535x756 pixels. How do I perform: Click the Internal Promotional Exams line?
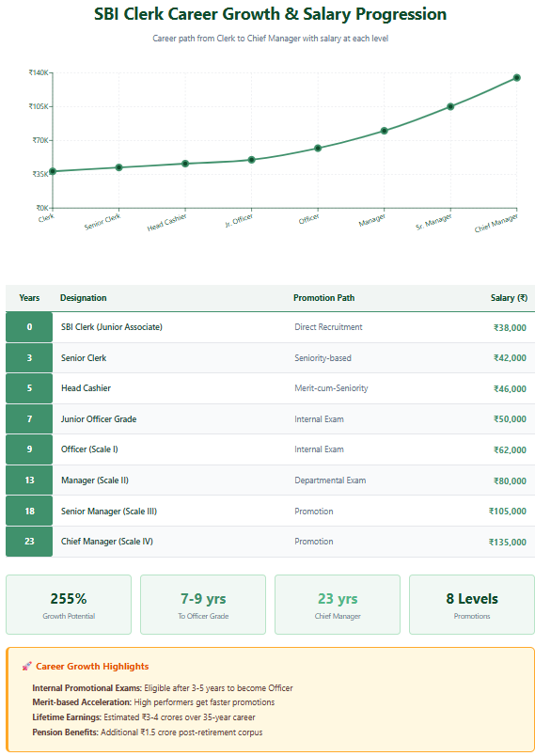point(163,688)
